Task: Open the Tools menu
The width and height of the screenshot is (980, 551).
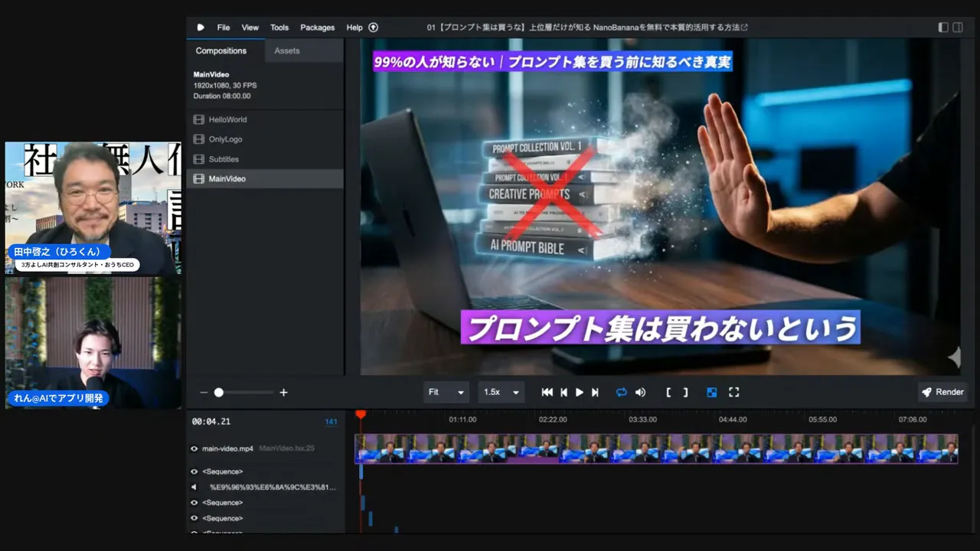Action: pos(279,27)
